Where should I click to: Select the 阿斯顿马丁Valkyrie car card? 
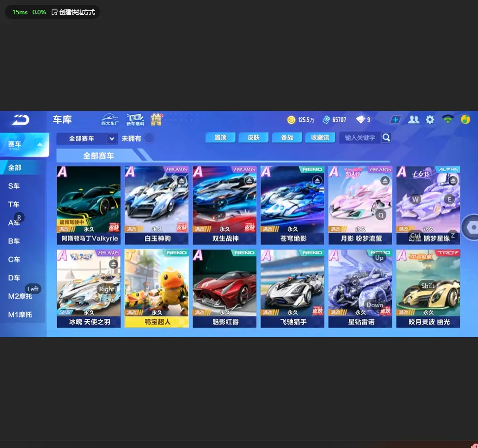click(x=89, y=205)
